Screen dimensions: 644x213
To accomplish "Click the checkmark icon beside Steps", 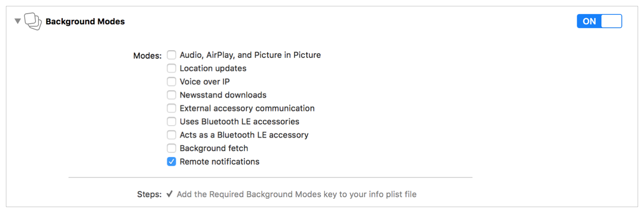I will (170, 194).
